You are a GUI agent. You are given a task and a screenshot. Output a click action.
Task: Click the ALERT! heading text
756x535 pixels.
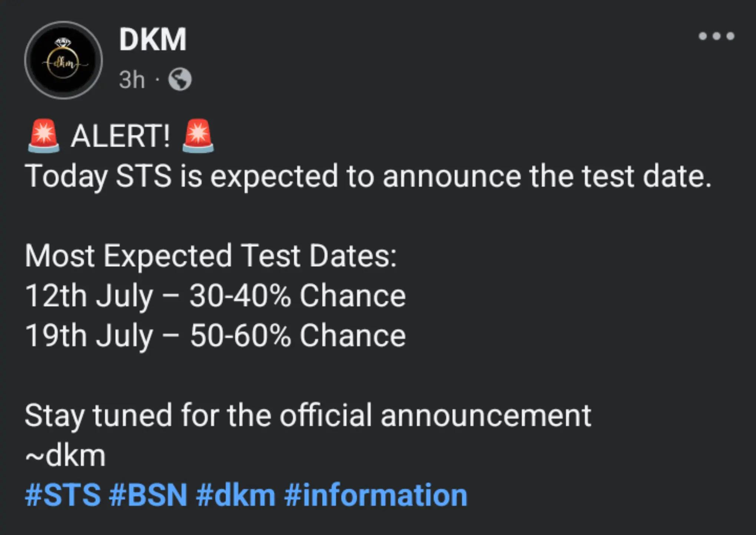tap(120, 136)
